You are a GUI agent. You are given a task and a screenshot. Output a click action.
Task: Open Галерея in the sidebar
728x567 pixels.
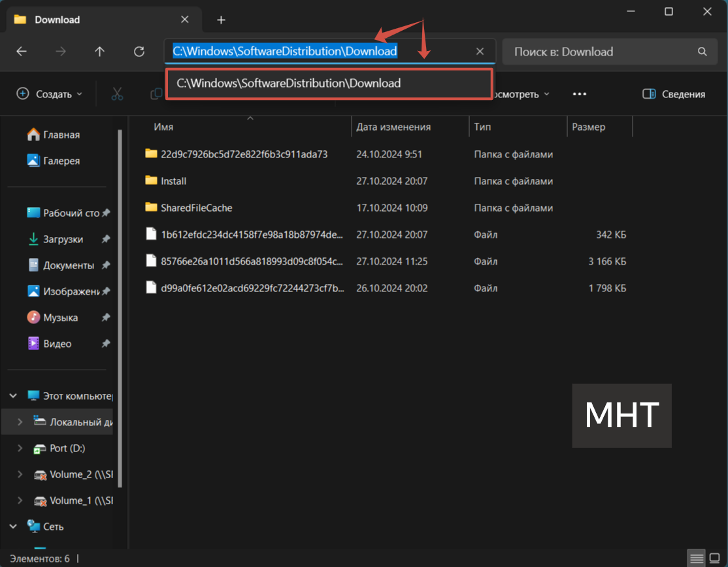pyautogui.click(x=60, y=161)
